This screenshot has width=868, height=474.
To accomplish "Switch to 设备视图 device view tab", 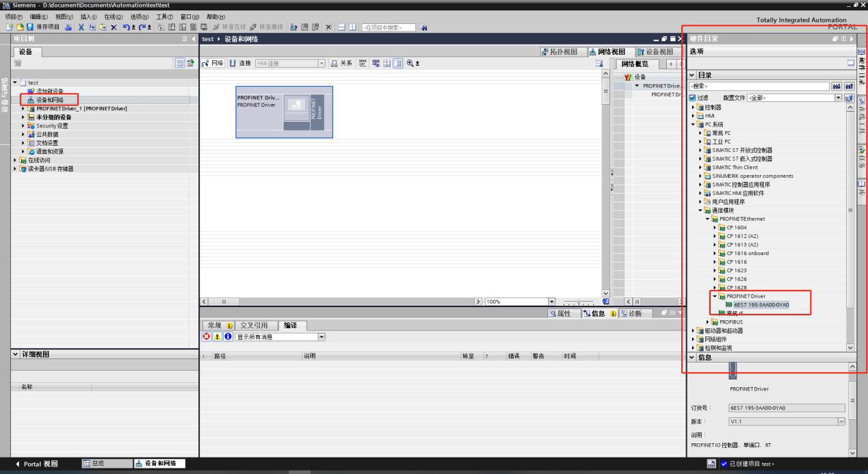I will pos(655,52).
